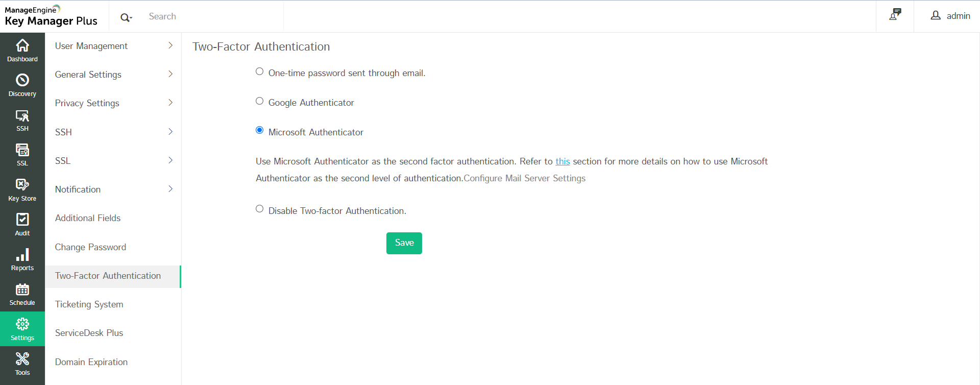This screenshot has width=980, height=385.
Task: Open the Schedule calendar icon
Action: [22, 294]
